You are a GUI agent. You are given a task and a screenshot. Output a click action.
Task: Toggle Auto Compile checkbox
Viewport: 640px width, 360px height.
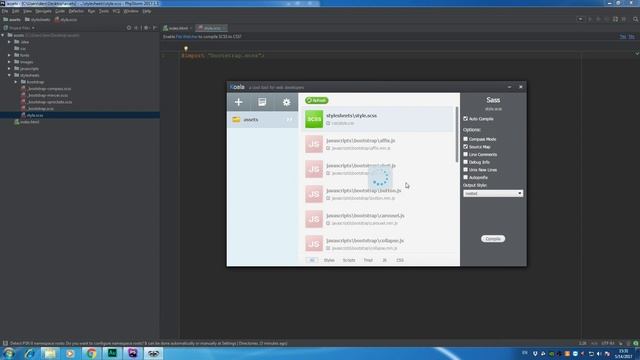click(x=465, y=118)
